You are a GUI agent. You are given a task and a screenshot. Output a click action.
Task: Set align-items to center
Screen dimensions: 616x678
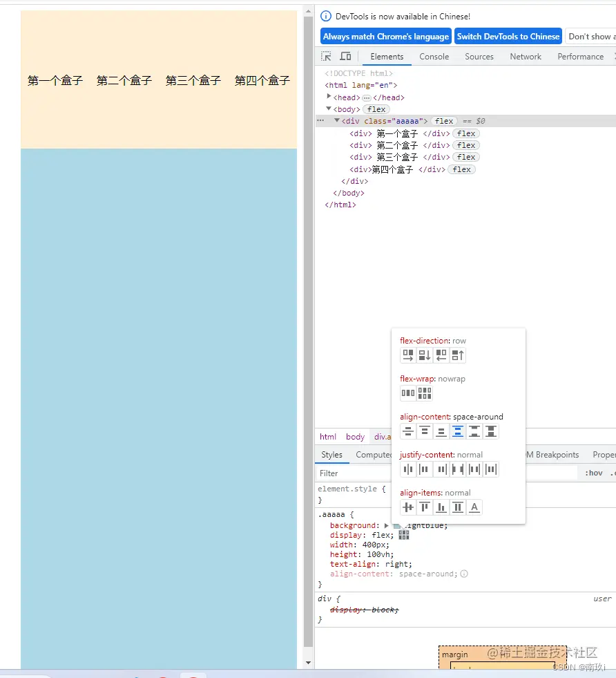point(407,507)
